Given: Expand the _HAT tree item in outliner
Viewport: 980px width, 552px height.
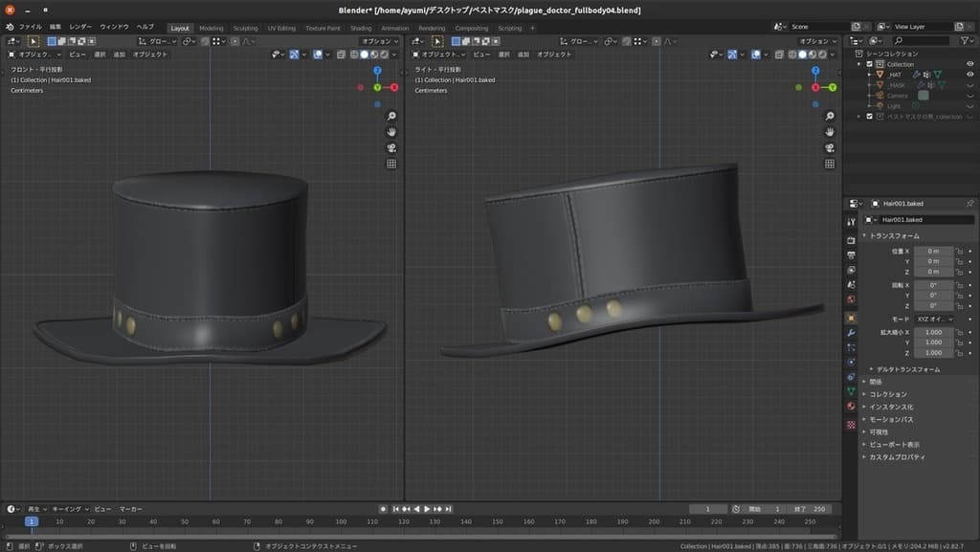Looking at the screenshot, I should tap(870, 75).
